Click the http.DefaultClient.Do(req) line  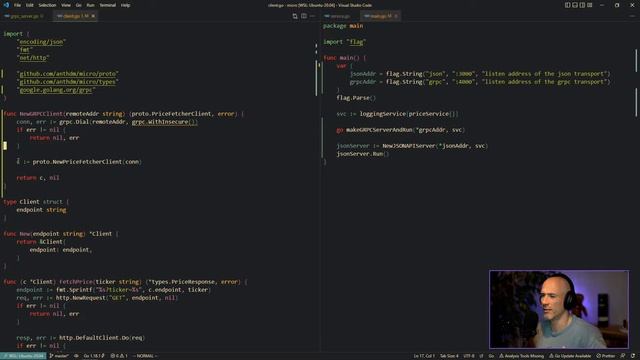point(80,338)
